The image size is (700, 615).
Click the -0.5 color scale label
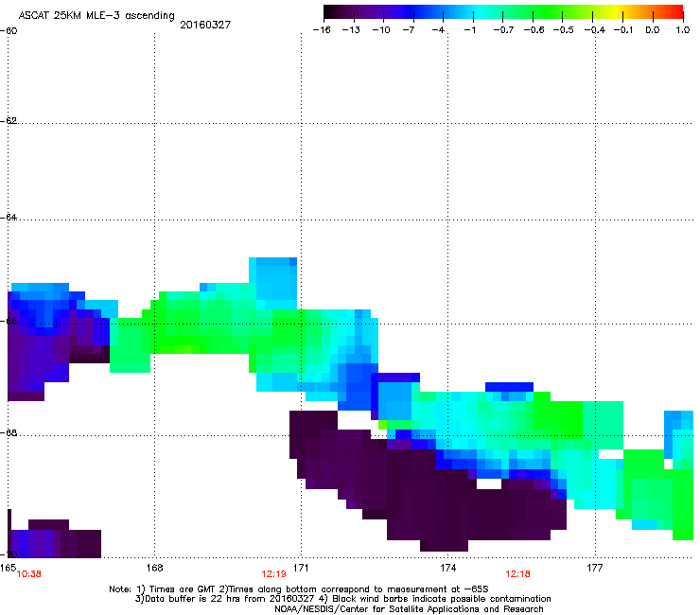pos(563,30)
